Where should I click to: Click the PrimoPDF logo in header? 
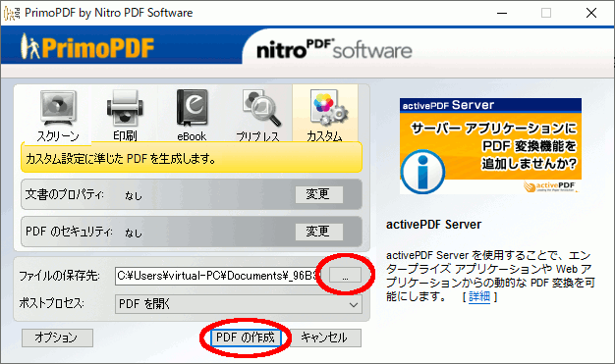(x=87, y=47)
